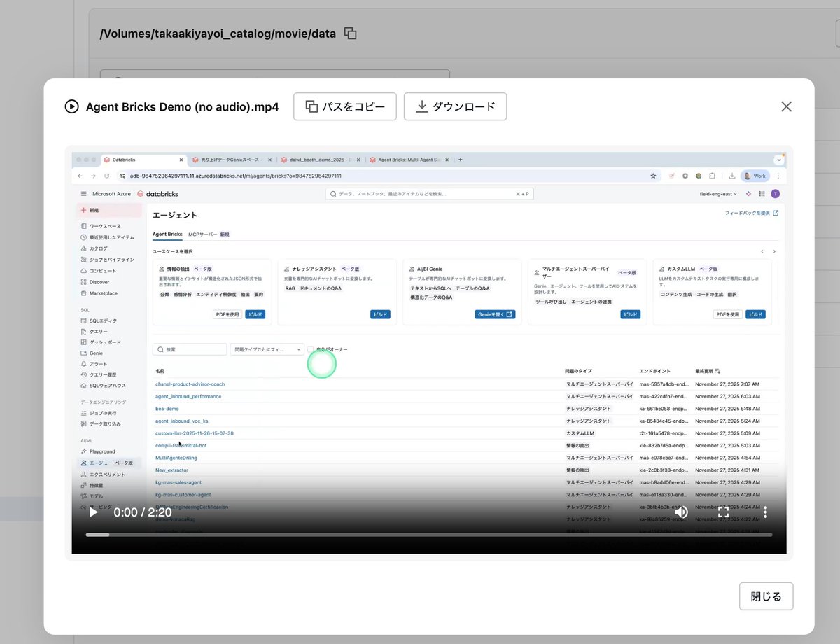The image size is (840, 644).
Task: Open a new browser tab with plus
Action: click(x=460, y=160)
